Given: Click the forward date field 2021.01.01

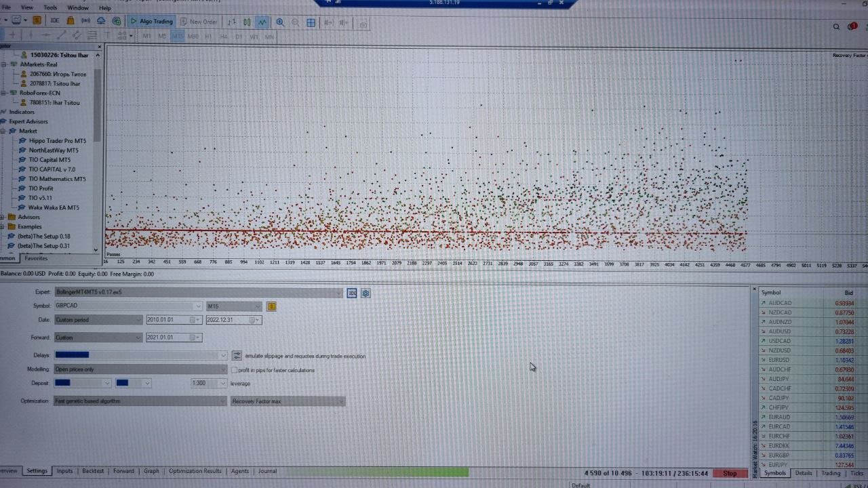Looking at the screenshot, I should (x=174, y=338).
